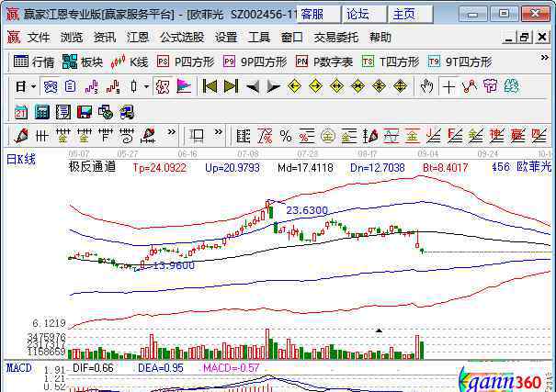Click the 极 indicator toggle icon
The image size is (556, 392).
163,86
